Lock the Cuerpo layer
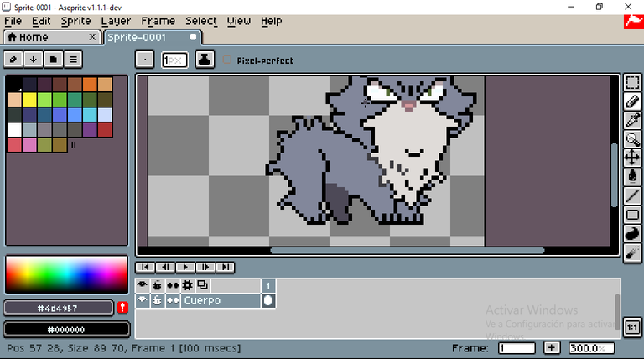 158,300
